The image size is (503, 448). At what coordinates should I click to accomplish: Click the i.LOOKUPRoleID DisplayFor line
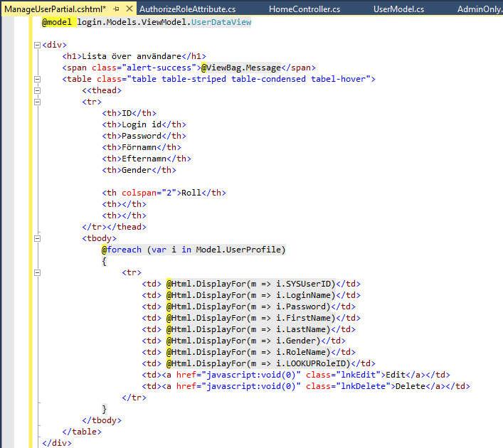(x=258, y=363)
